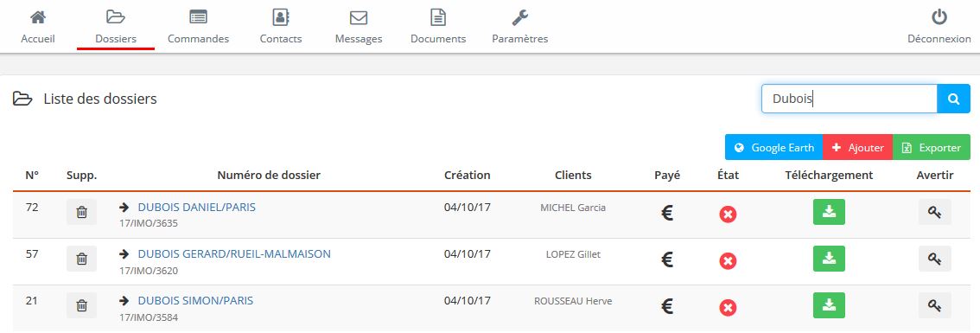Screen dimensions: 980x333
Task: Click the search field containing Dubois
Action: pos(849,99)
